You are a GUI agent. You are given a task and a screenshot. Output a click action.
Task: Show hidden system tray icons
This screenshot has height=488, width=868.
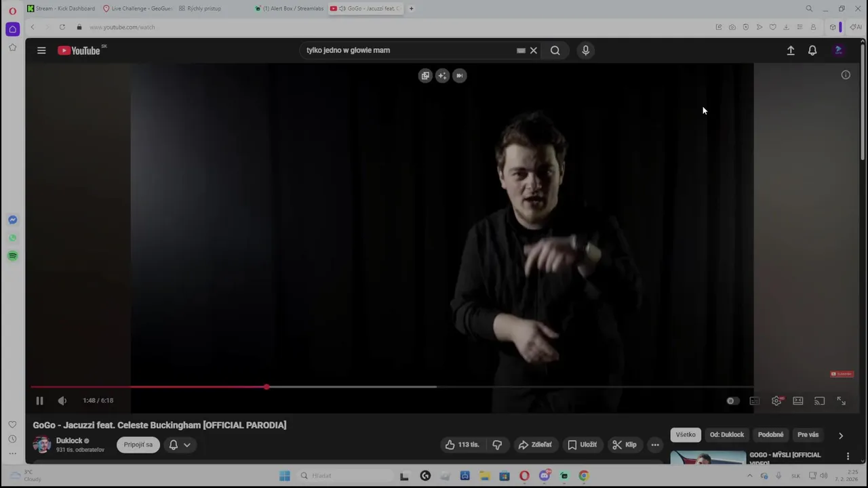point(750,476)
